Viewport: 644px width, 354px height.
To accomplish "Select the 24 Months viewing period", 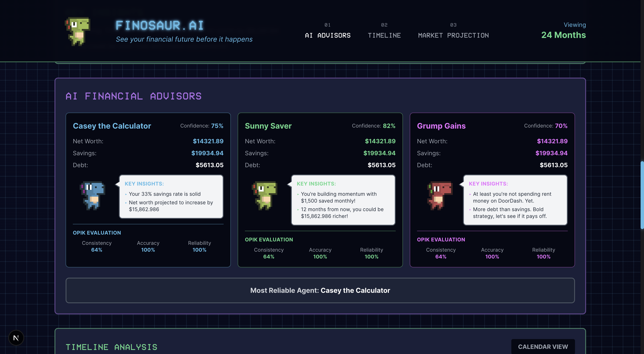I will click(563, 35).
